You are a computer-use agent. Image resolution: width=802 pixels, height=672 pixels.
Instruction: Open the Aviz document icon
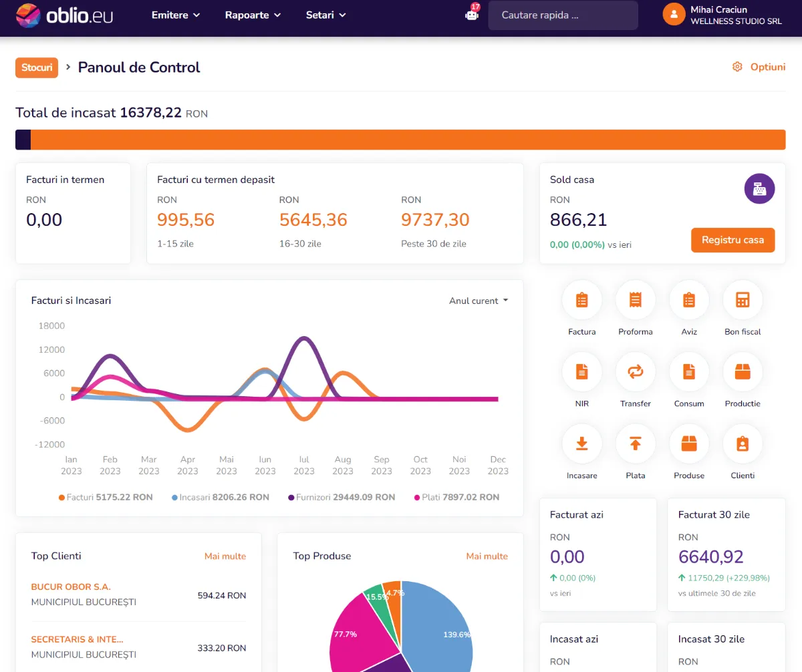(689, 301)
